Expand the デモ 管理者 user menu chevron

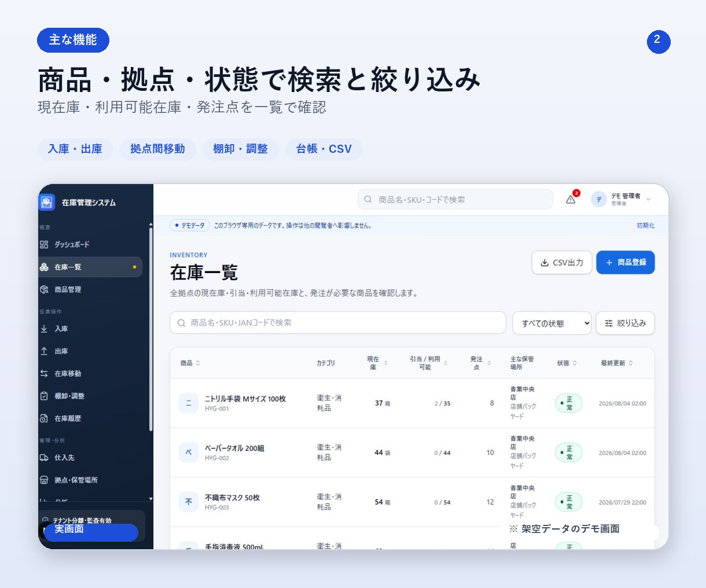click(649, 200)
